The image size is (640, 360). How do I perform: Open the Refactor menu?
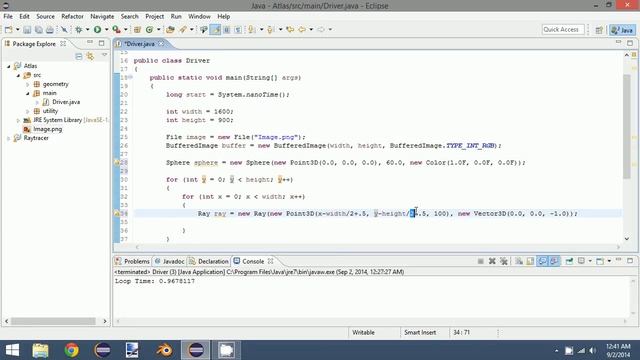72,16
